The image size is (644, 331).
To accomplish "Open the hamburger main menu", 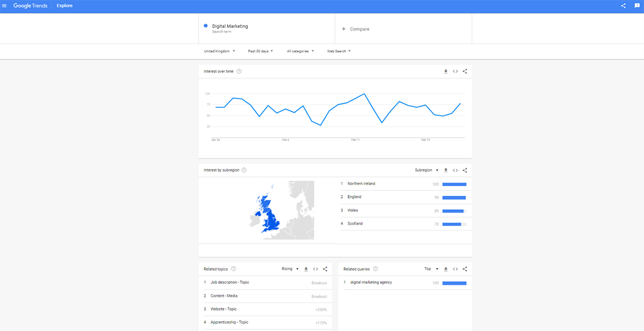I will pos(5,6).
